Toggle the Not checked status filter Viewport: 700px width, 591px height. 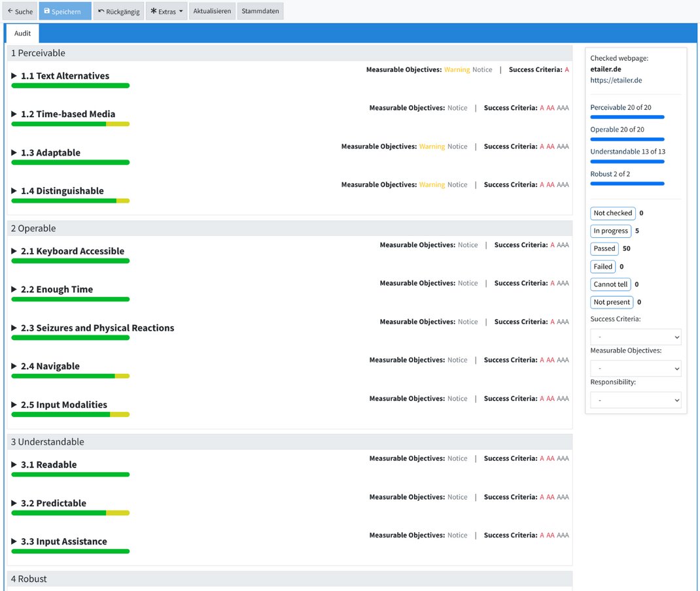tap(612, 213)
